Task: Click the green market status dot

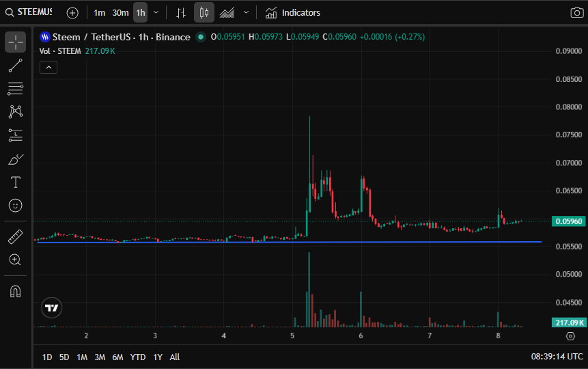Action: (201, 37)
